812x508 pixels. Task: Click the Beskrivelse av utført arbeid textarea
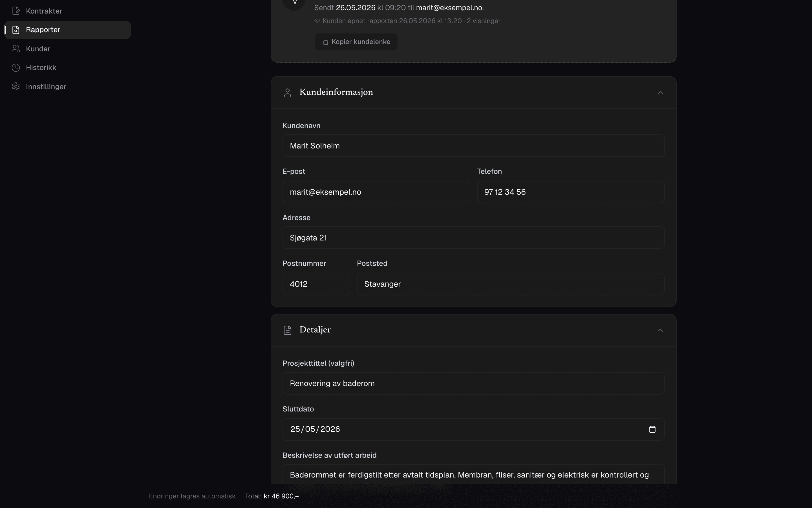point(473,474)
